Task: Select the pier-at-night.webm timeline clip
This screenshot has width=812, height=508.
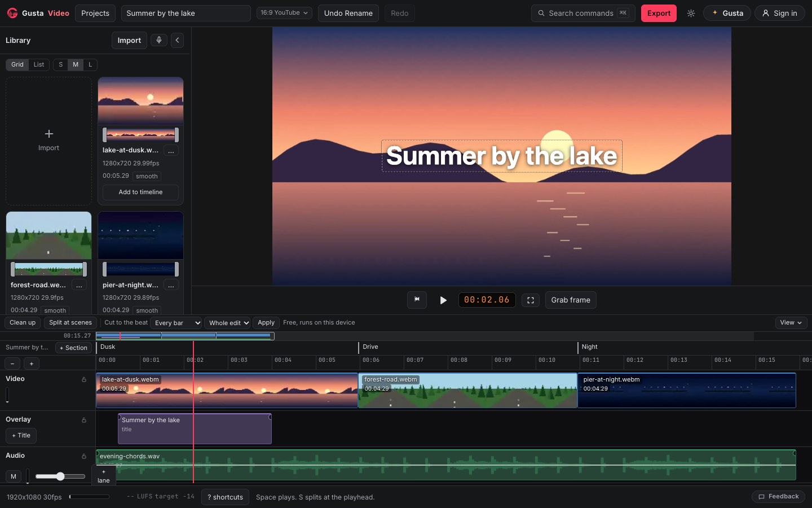Action: pos(687,391)
